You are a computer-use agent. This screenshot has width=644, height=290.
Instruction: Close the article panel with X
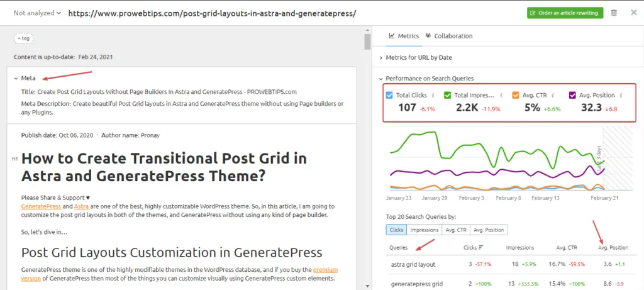coord(634,13)
